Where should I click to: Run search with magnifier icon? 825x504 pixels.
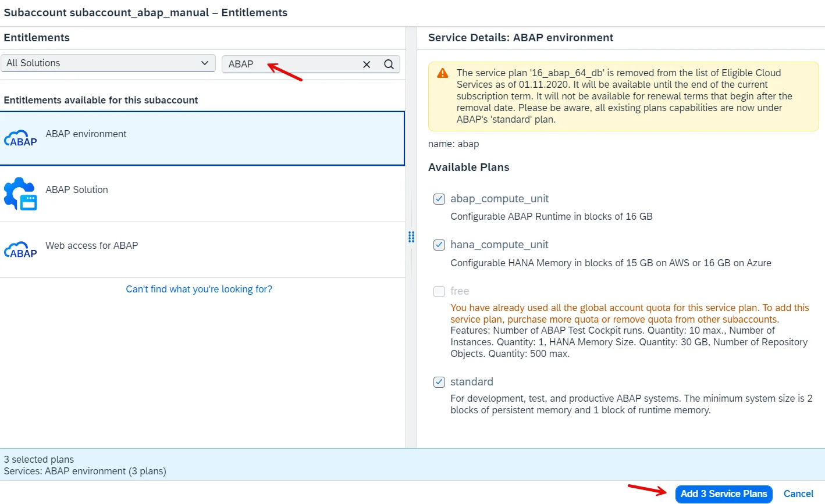pos(389,64)
